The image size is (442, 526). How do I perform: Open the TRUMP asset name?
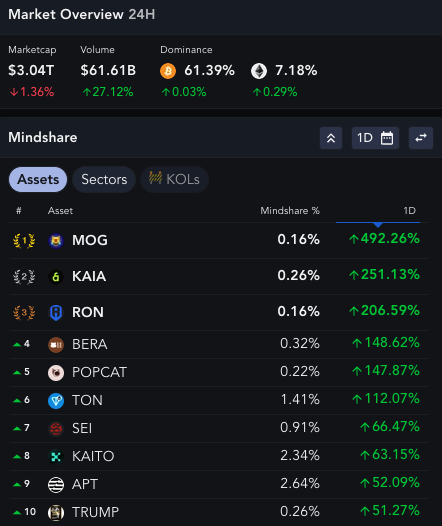(96, 512)
